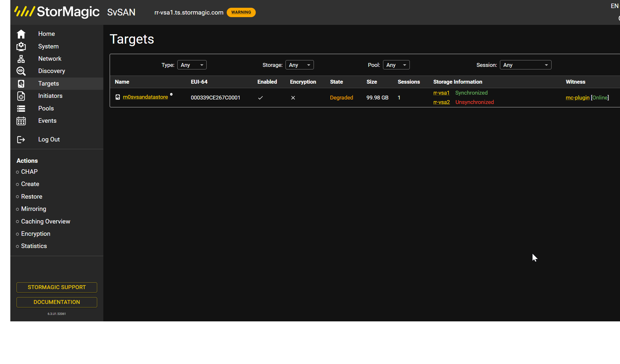Click the rr-vsa1.ts.stormagic.com hostname
Viewport: 620px width, 364px height.
(189, 13)
